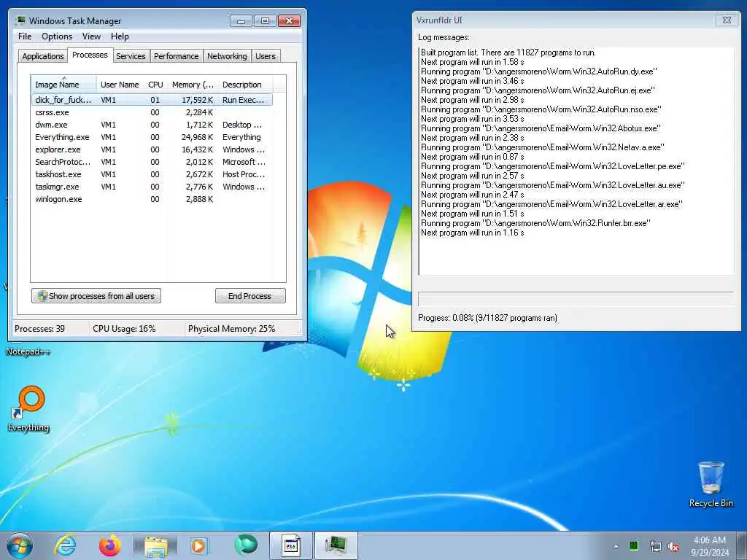The height and width of the screenshot is (560, 747).
Task: Open the Help menu in Task Manager
Action: coord(120,36)
